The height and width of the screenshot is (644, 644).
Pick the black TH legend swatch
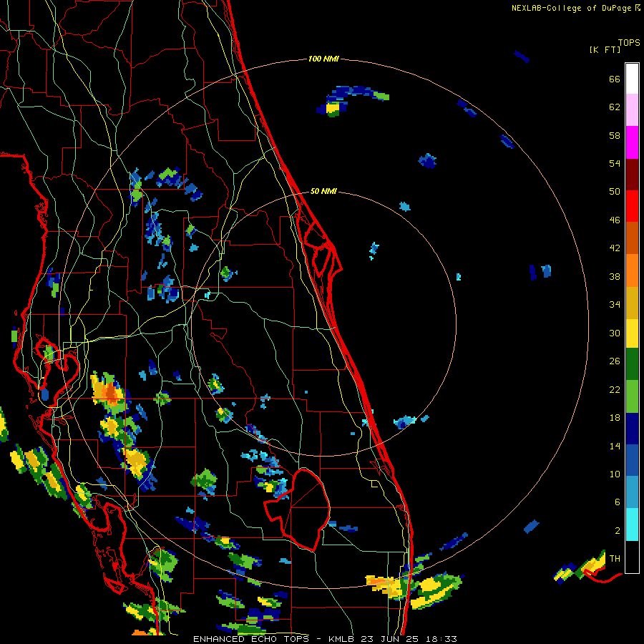632,557
